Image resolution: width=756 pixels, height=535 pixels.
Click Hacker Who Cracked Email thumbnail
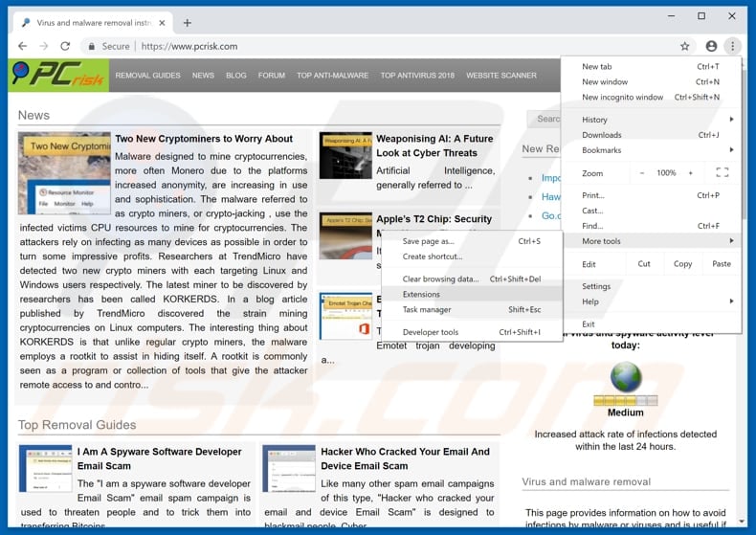[289, 468]
